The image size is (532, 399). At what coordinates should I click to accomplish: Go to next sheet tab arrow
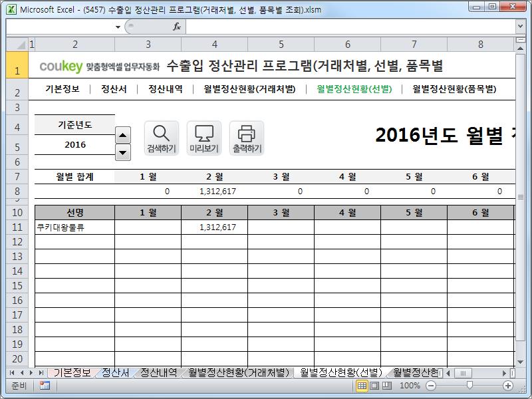tap(31, 373)
